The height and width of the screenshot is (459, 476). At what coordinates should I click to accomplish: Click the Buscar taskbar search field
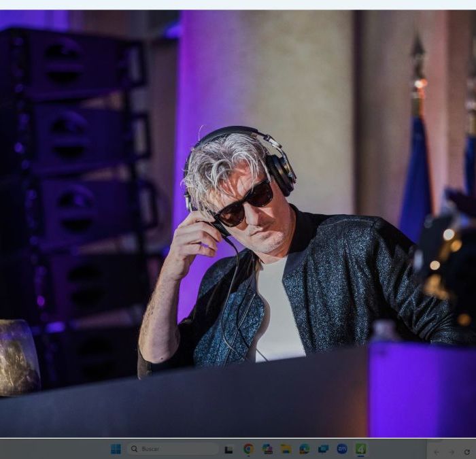pyautogui.click(x=173, y=449)
